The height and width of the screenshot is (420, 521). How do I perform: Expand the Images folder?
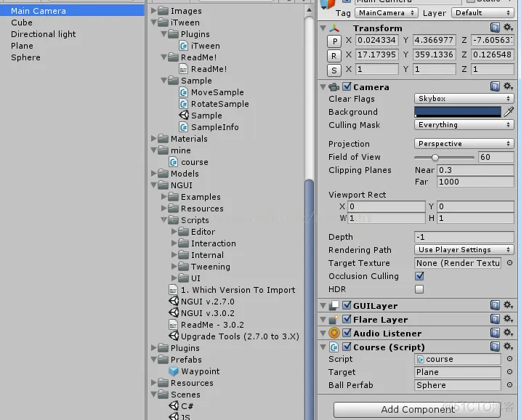click(x=153, y=10)
